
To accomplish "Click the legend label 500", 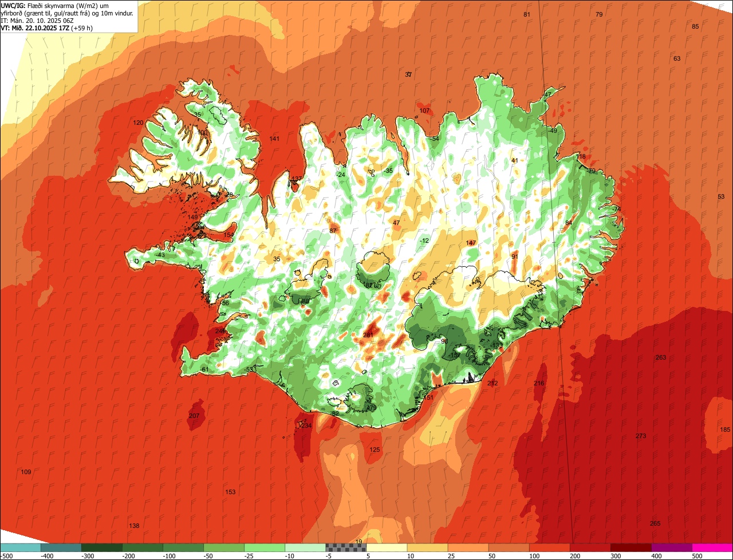I will click(697, 556).
